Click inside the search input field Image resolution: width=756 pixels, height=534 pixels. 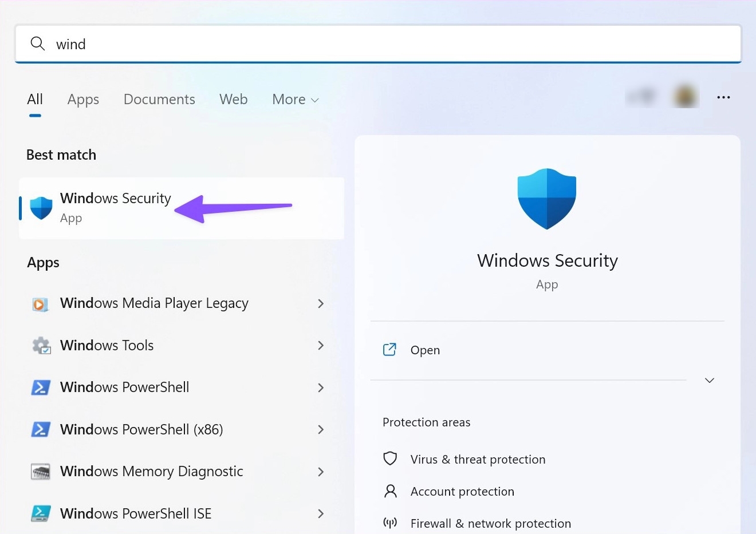point(229,43)
